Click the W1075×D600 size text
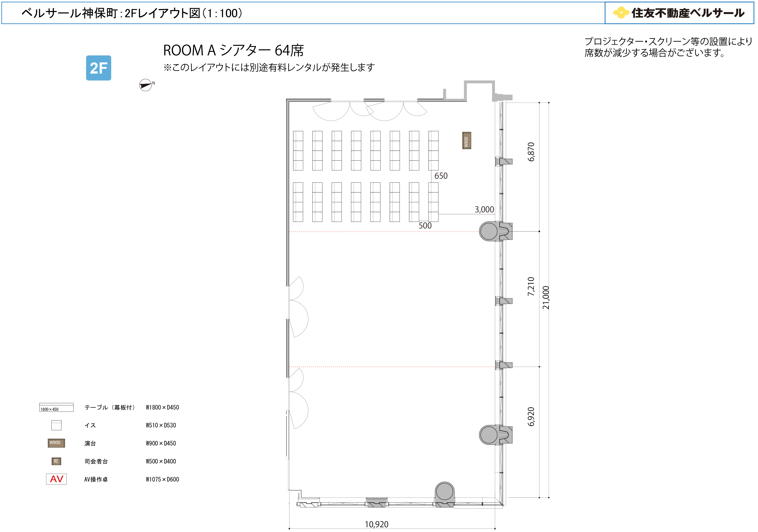 click(x=162, y=479)
